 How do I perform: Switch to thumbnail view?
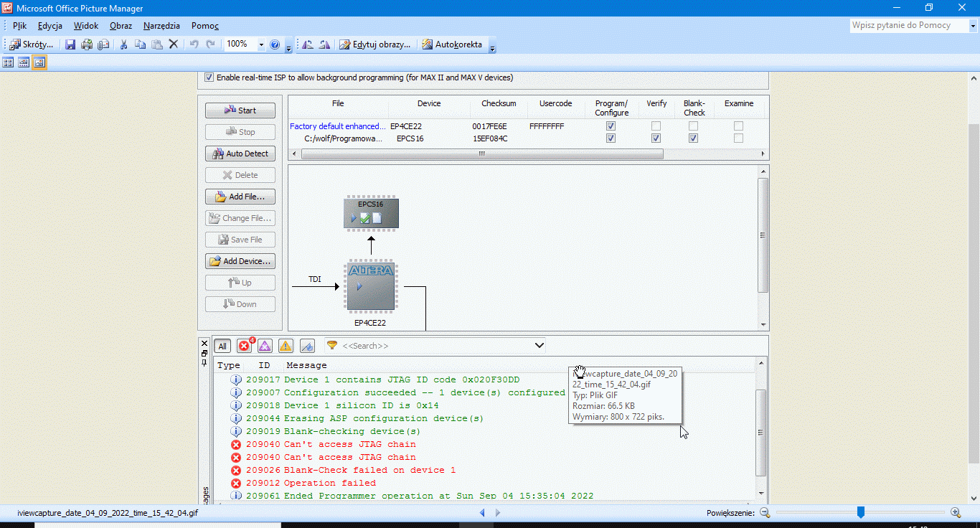click(8, 62)
